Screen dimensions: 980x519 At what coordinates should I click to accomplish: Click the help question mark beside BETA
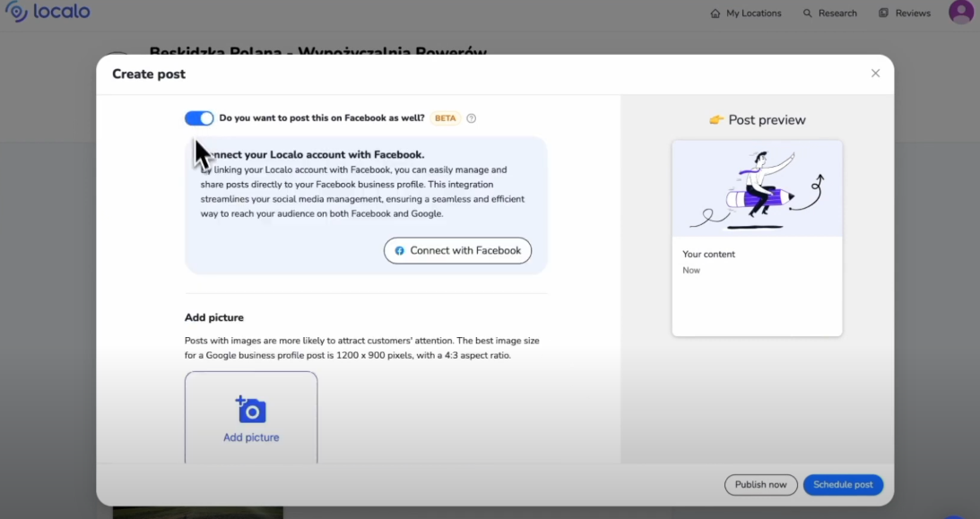coord(472,118)
